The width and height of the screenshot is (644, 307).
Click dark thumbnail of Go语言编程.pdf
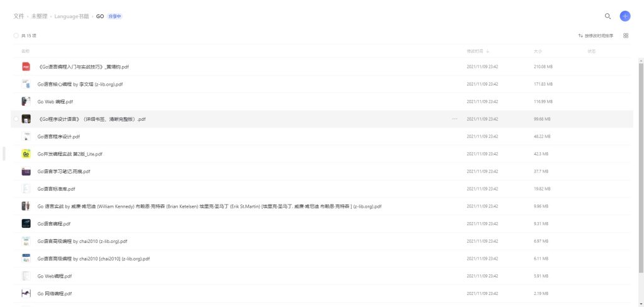tap(26, 223)
